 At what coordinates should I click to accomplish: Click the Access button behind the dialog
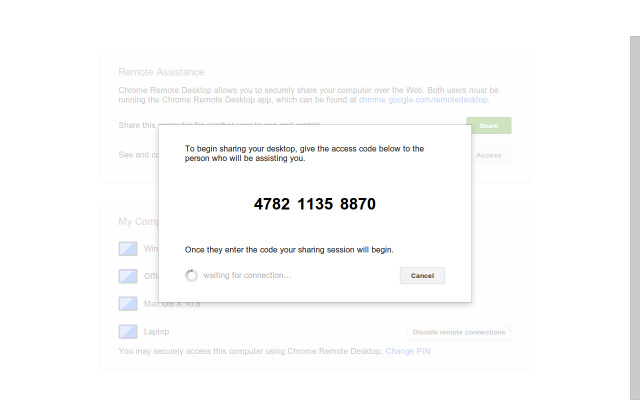[x=491, y=155]
